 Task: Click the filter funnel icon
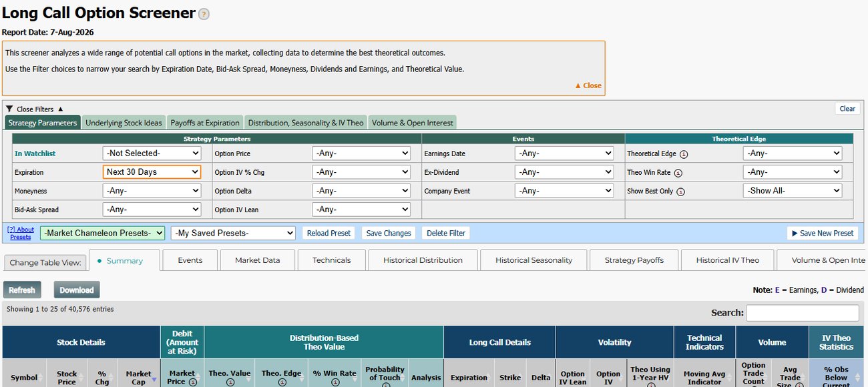click(9, 109)
